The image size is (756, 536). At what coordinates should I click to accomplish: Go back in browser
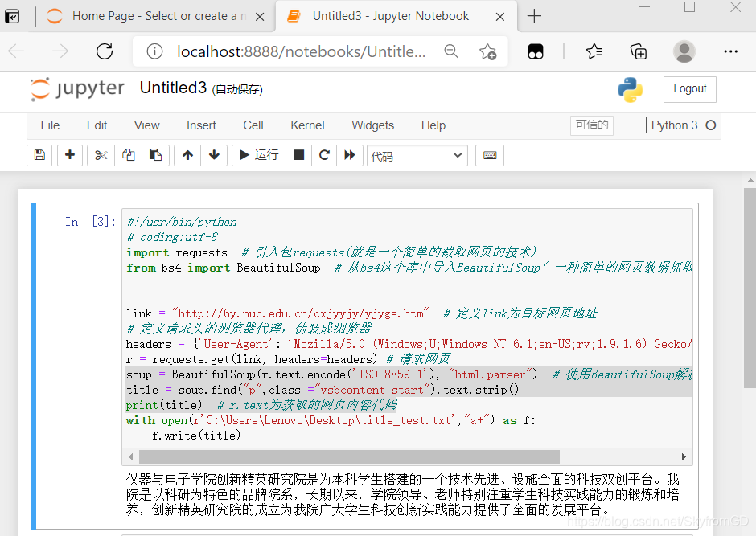16,51
